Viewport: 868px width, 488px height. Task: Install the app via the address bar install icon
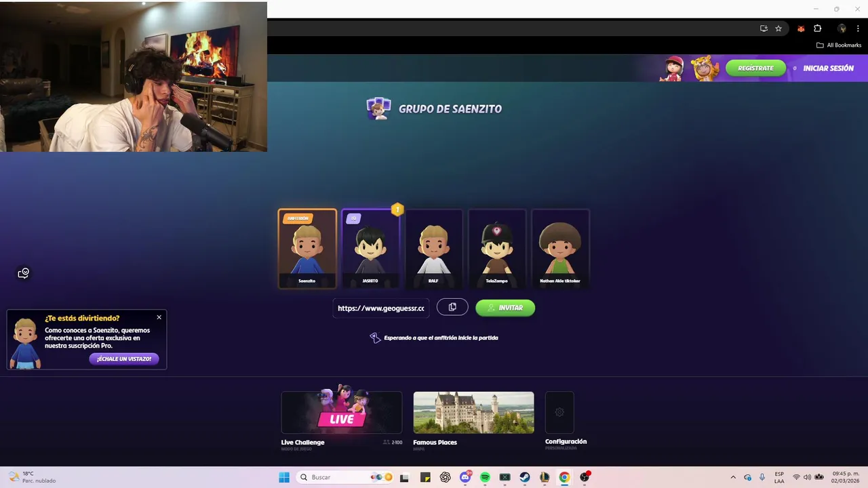click(764, 28)
